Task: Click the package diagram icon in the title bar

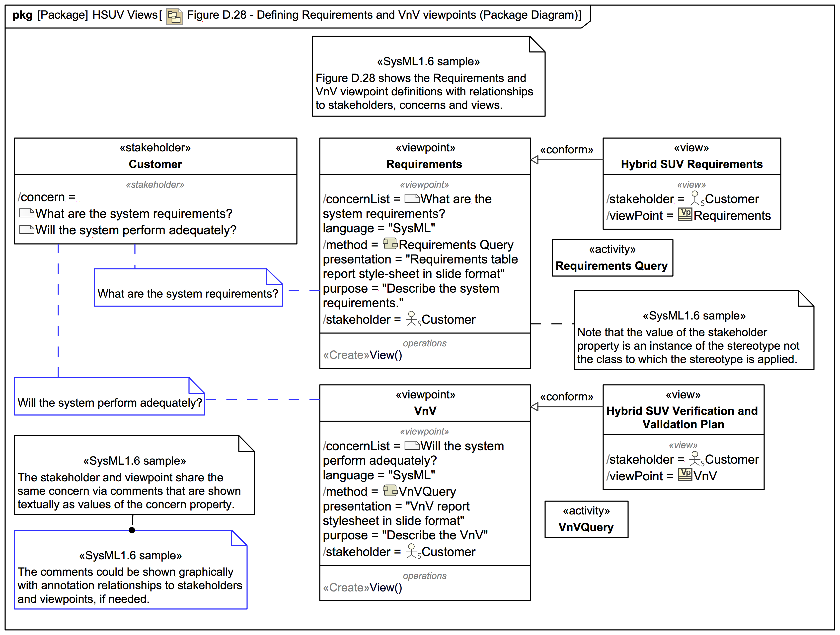Action: pyautogui.click(x=175, y=16)
